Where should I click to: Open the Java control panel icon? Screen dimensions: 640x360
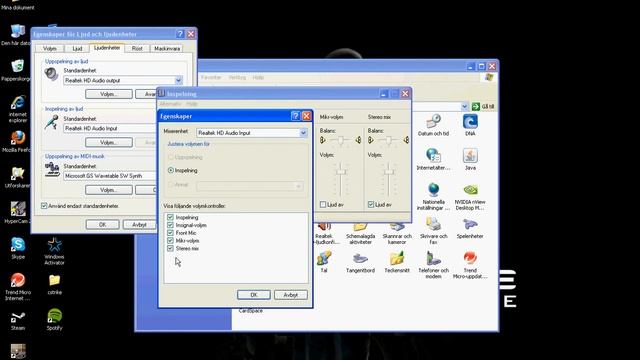pyautogui.click(x=470, y=159)
